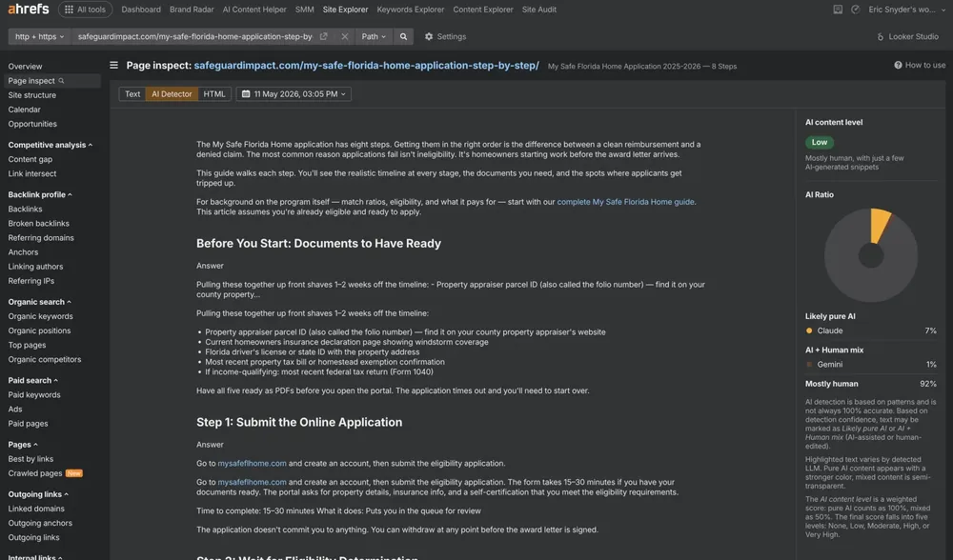Switch to the Text view toggle

(x=132, y=94)
